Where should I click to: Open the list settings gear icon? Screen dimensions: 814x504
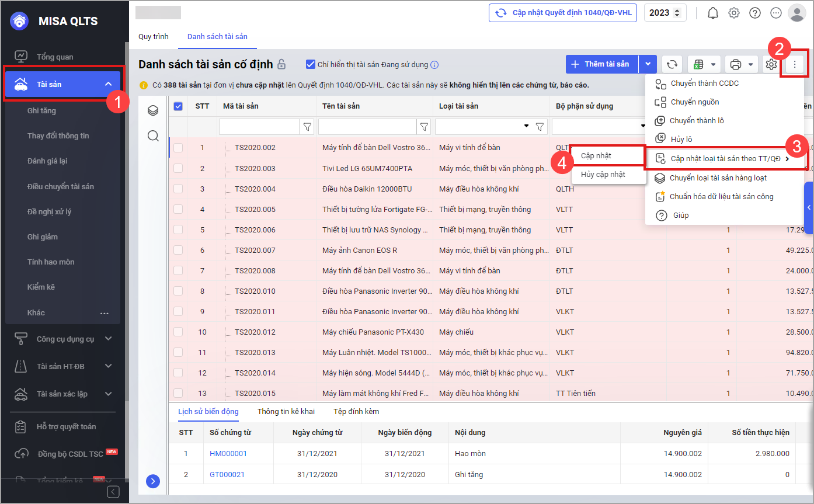click(771, 64)
